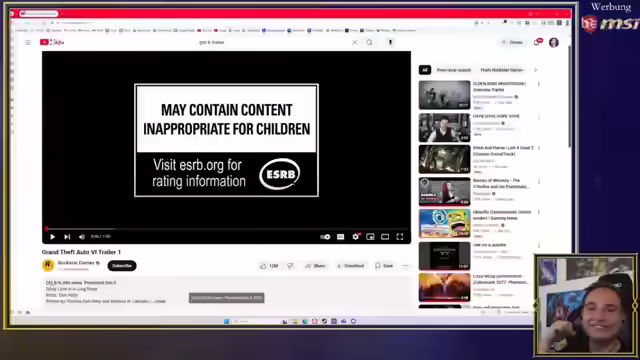The height and width of the screenshot is (360, 640).
Task: Open the Rockstar Games channel avatar
Action: [48, 265]
